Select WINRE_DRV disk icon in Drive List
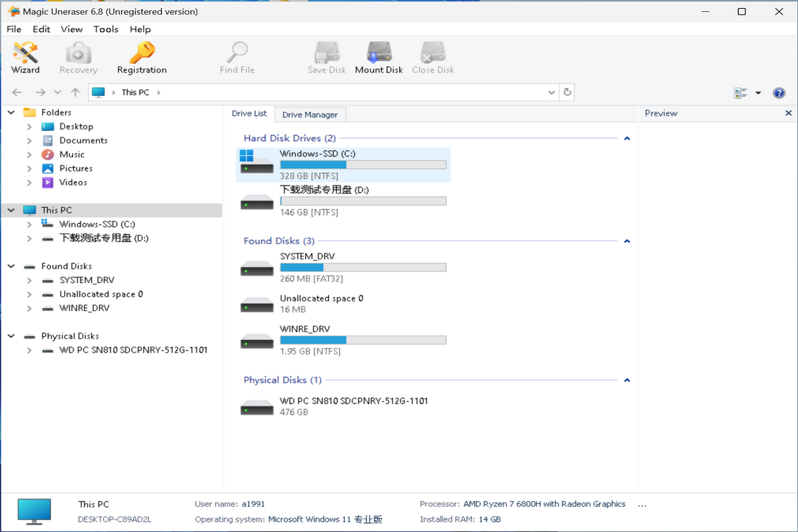 point(256,341)
